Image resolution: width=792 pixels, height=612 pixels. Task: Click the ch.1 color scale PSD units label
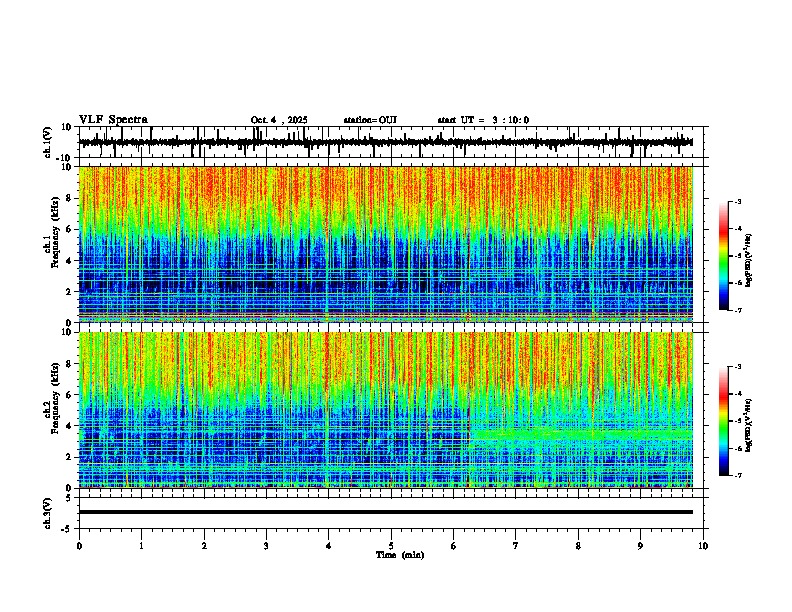[749, 261]
